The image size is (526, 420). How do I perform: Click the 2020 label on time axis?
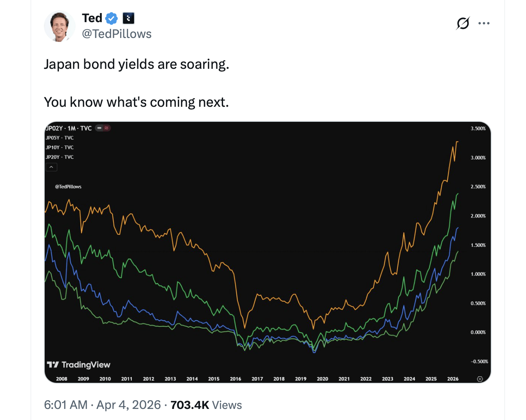322,379
